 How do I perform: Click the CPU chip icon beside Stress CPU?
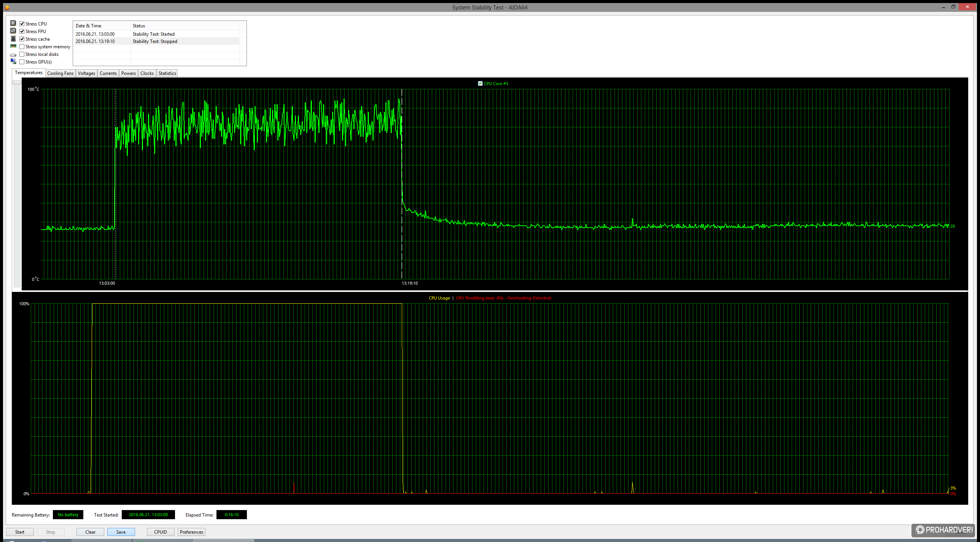coord(13,23)
